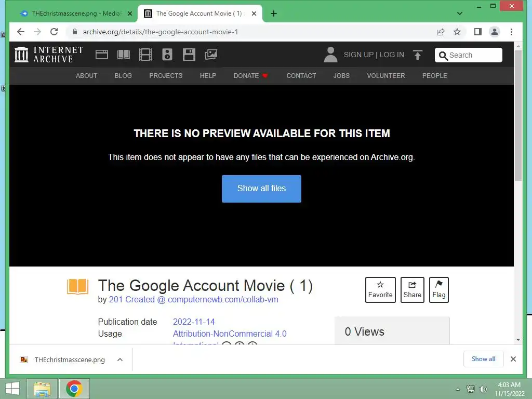This screenshot has width=532, height=399.
Task: Click the Show all files button
Action: [x=262, y=189]
